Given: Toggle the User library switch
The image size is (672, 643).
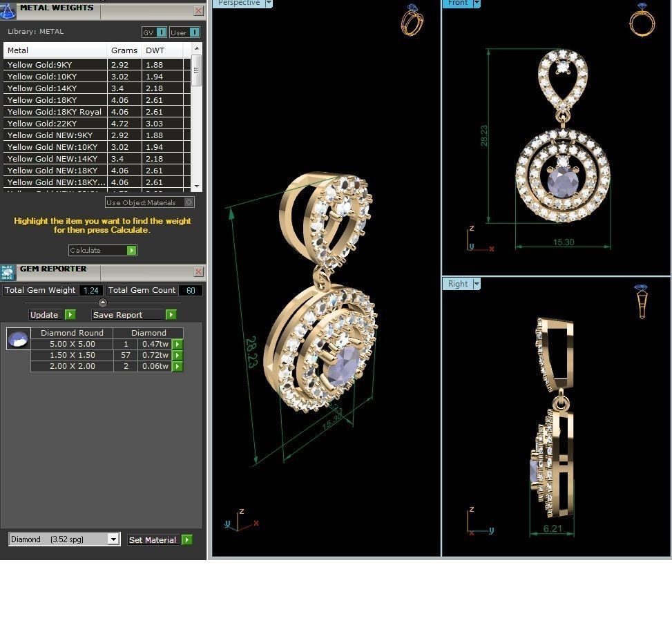Looking at the screenshot, I should pyautogui.click(x=194, y=32).
